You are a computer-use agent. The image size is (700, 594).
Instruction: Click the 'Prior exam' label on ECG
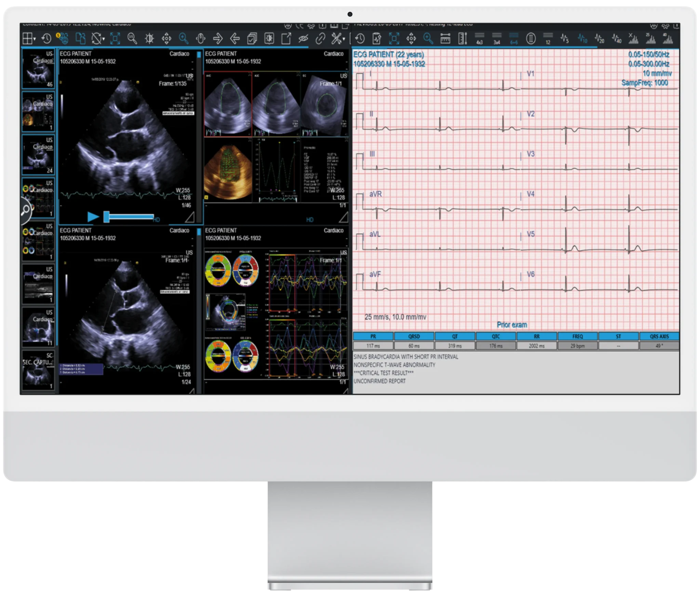click(512, 325)
